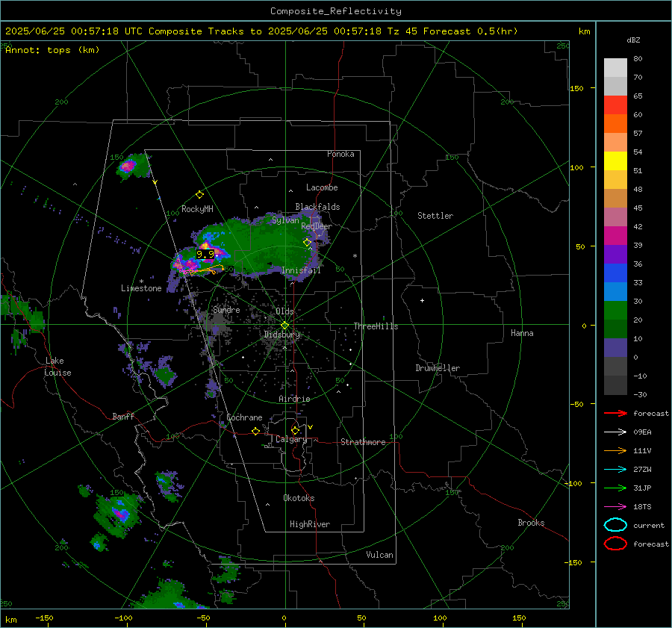Click the Lake Louise label
The image size is (672, 628).
click(x=57, y=367)
